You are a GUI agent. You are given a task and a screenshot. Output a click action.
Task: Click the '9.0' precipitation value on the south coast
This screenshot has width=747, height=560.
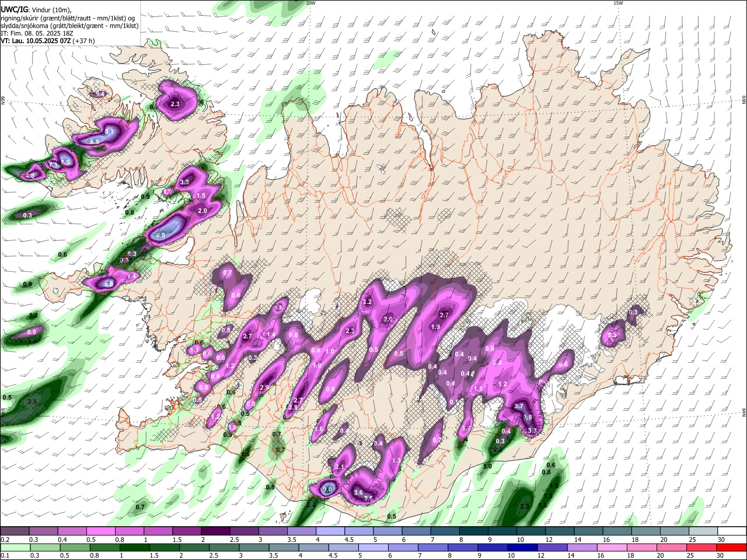pyautogui.click(x=328, y=489)
